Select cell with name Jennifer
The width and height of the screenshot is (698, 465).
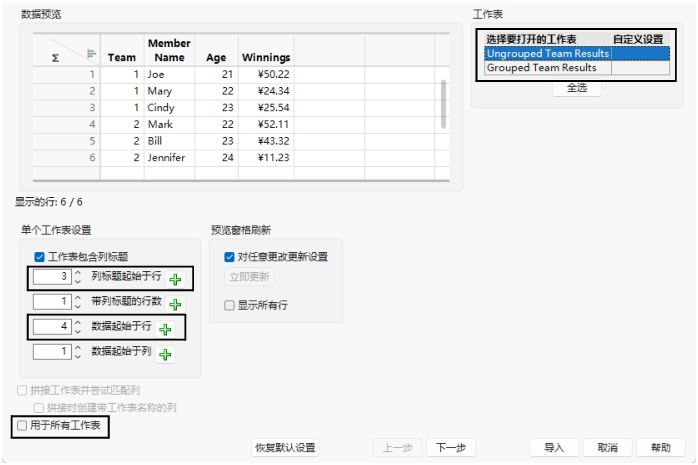pos(169,158)
